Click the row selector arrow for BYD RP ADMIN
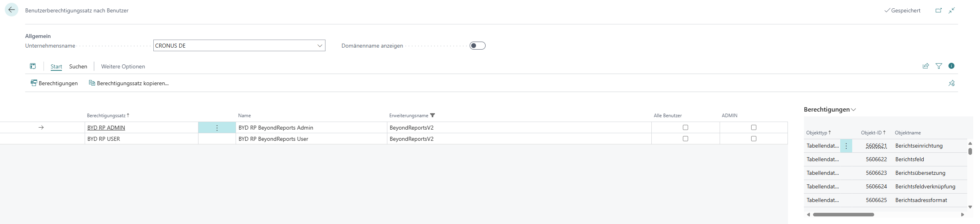The image size is (980, 224). [x=41, y=128]
